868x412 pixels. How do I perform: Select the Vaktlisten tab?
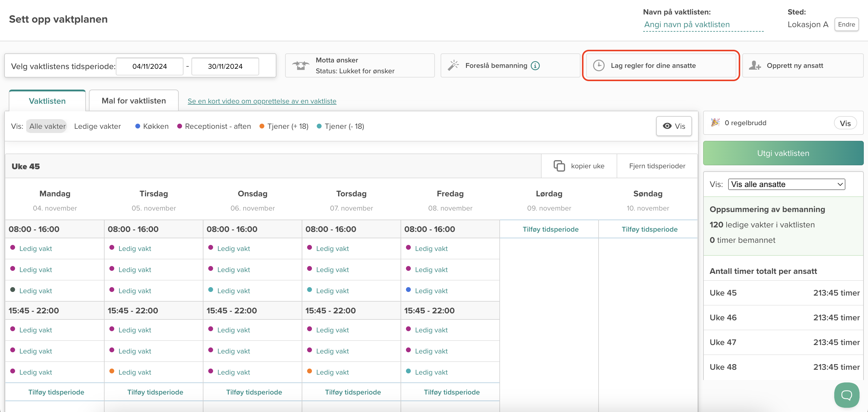click(x=47, y=101)
